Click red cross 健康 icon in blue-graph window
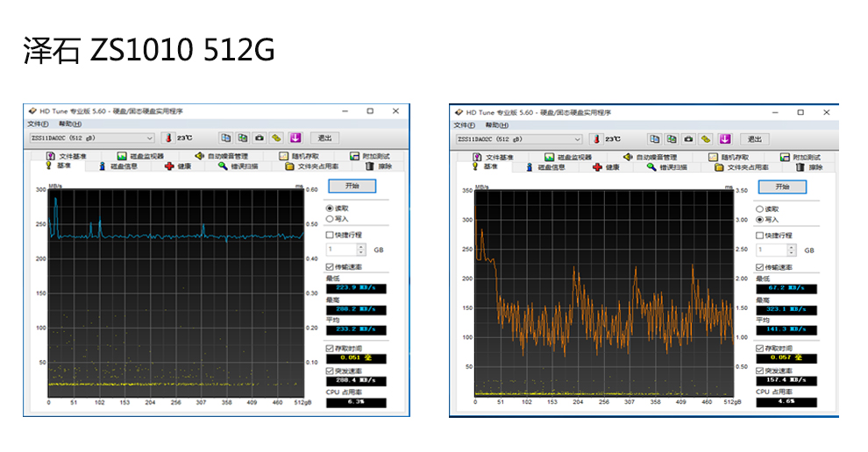 pyautogui.click(x=169, y=166)
